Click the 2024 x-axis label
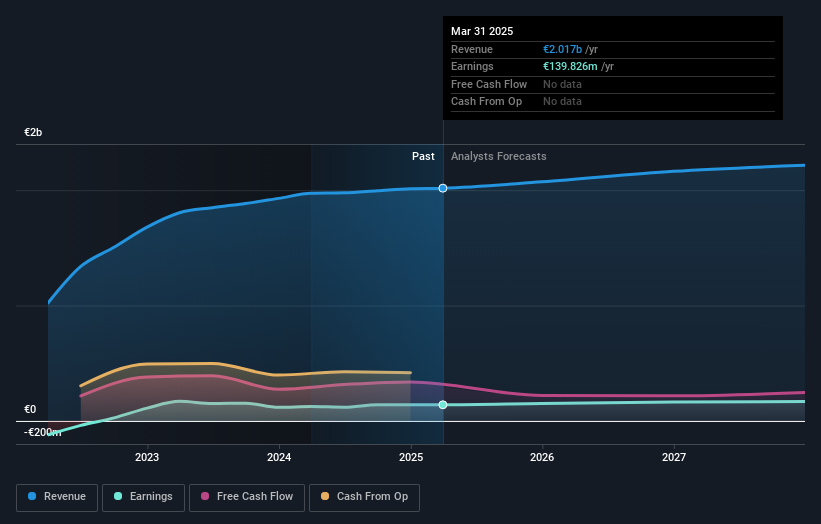 279,458
